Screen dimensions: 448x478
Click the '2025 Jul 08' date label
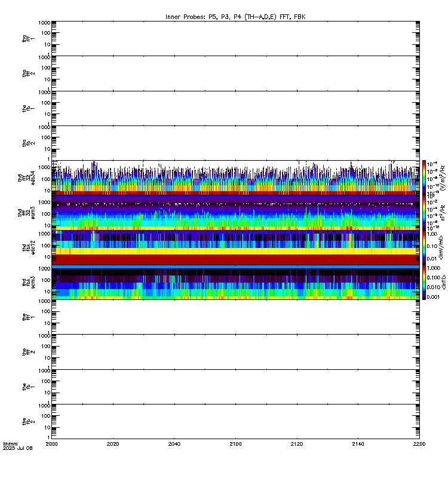click(18, 448)
